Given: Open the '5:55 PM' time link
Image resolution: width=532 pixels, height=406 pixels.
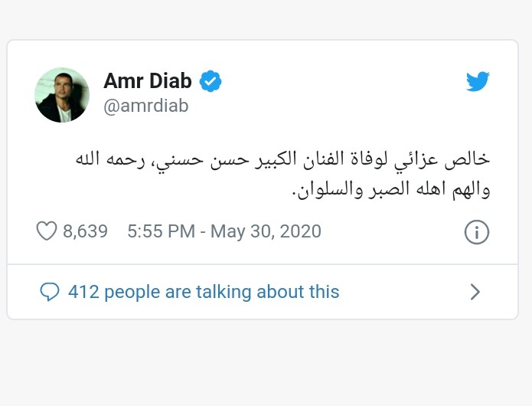Looking at the screenshot, I should click(x=162, y=231).
